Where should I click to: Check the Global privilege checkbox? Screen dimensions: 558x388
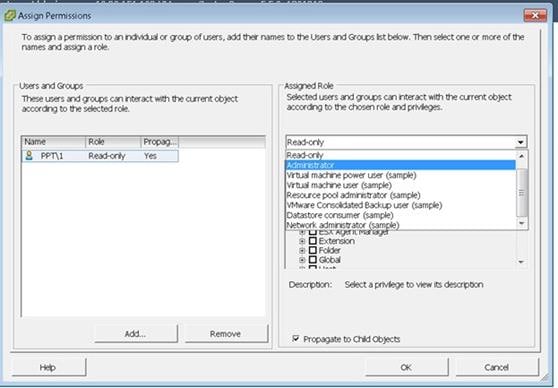(x=312, y=259)
